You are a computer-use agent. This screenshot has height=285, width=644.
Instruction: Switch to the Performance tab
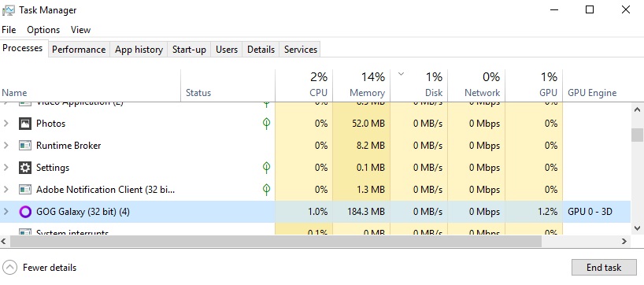79,50
